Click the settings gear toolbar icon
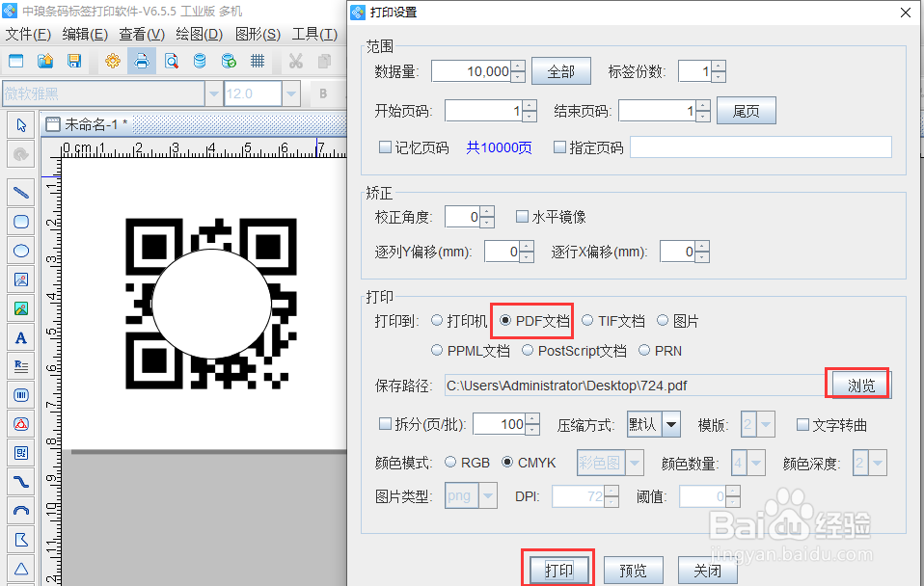The height and width of the screenshot is (586, 924). [x=114, y=60]
